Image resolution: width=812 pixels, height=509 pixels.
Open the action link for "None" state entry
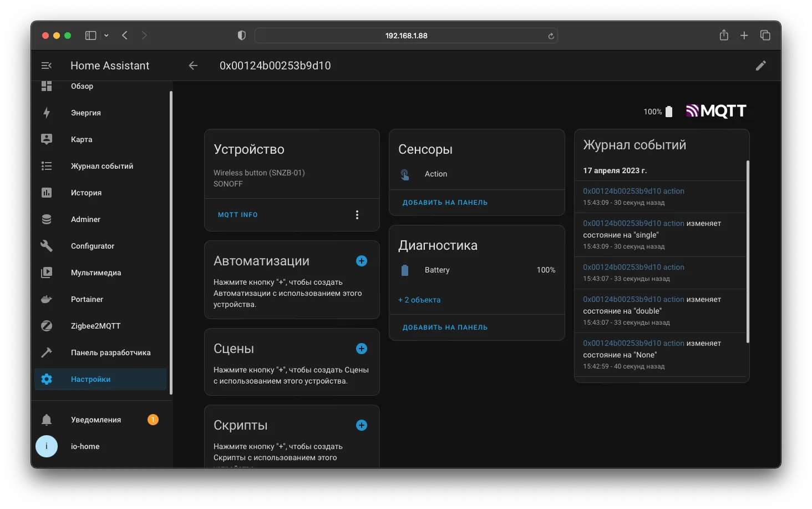pos(633,343)
